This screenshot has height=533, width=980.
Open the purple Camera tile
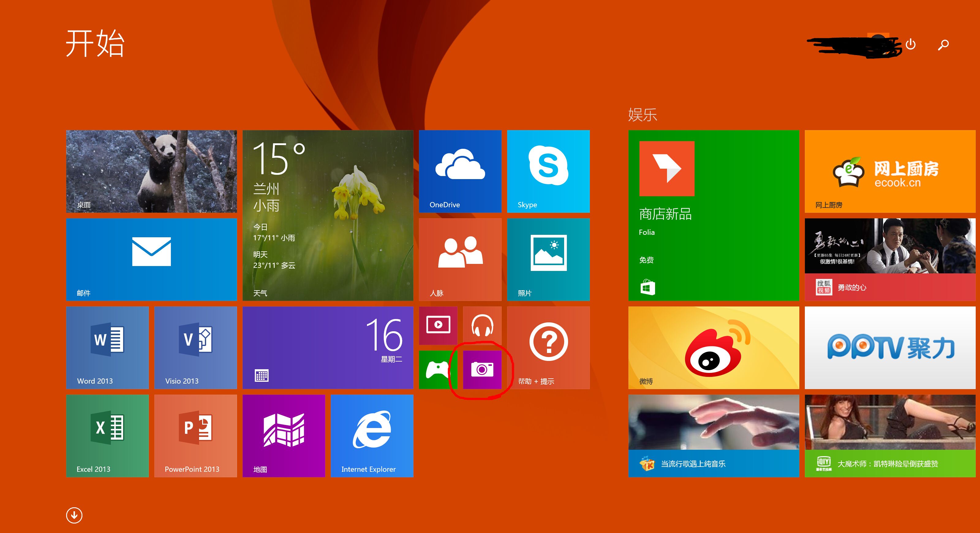point(482,370)
